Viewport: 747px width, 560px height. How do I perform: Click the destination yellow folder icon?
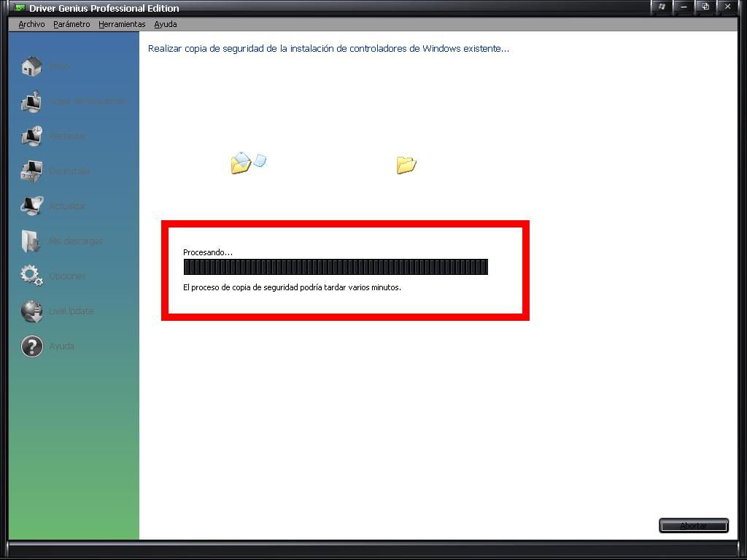(406, 165)
